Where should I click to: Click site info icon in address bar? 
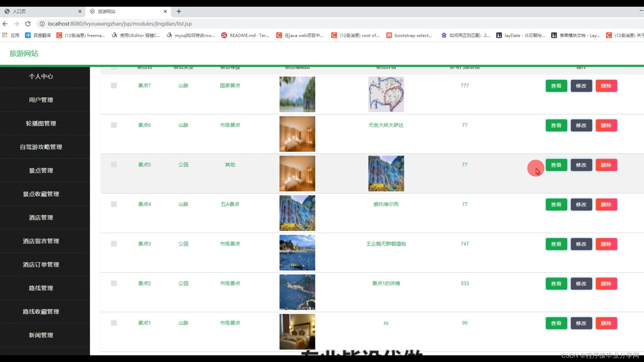(42, 24)
